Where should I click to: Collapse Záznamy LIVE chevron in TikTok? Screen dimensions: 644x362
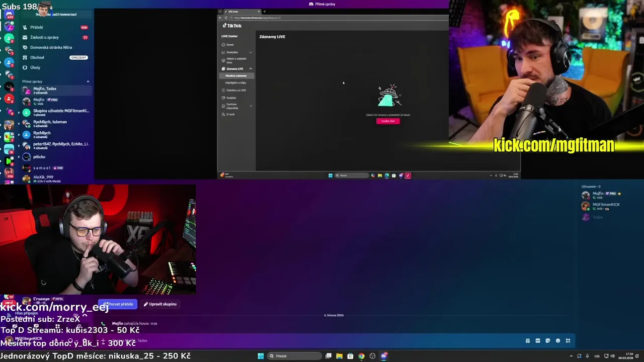tap(251, 69)
